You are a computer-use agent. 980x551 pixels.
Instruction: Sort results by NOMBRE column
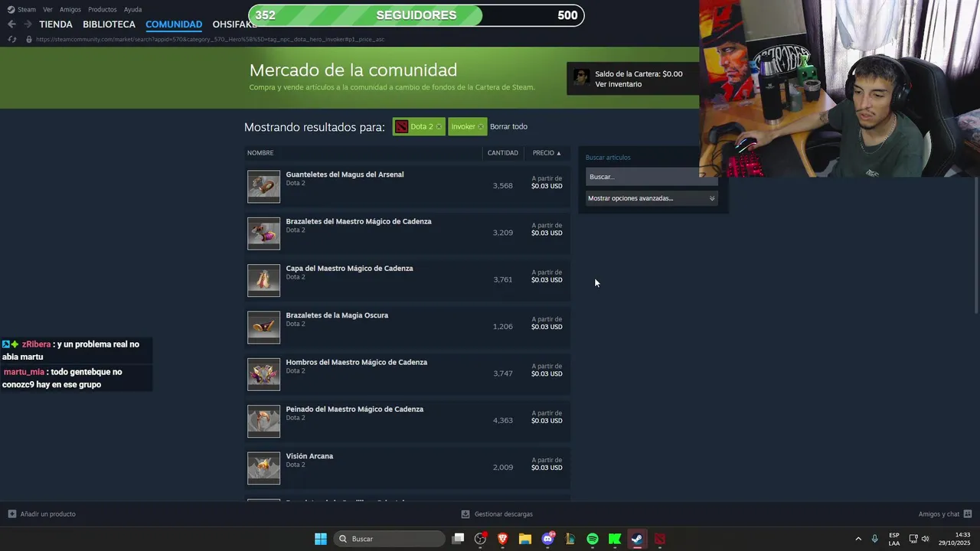tap(260, 153)
